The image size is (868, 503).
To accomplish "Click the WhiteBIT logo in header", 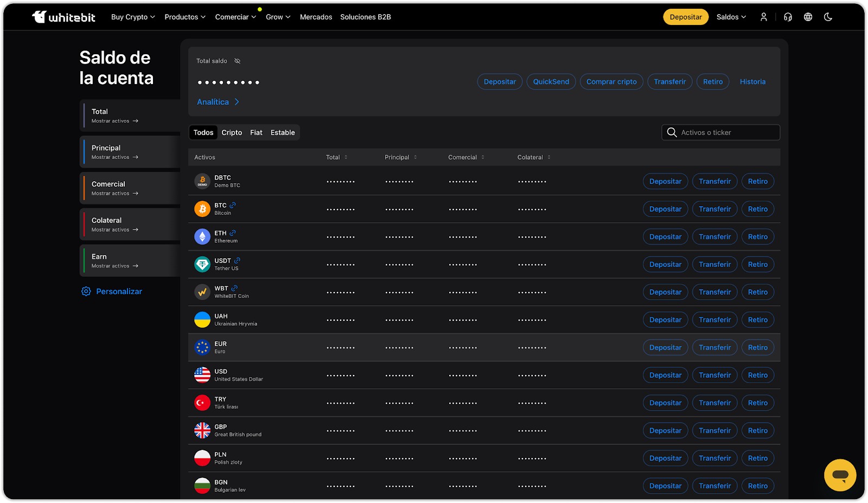I will point(63,17).
